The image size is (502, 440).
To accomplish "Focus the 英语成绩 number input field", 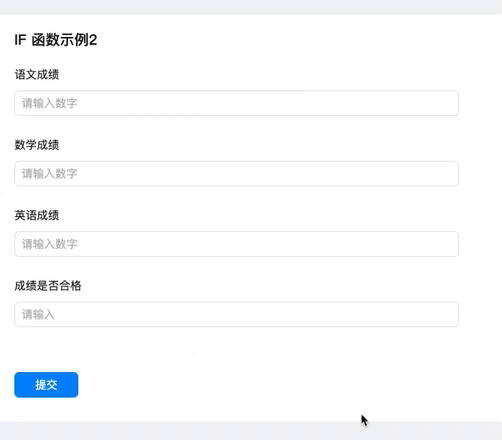I will (236, 244).
